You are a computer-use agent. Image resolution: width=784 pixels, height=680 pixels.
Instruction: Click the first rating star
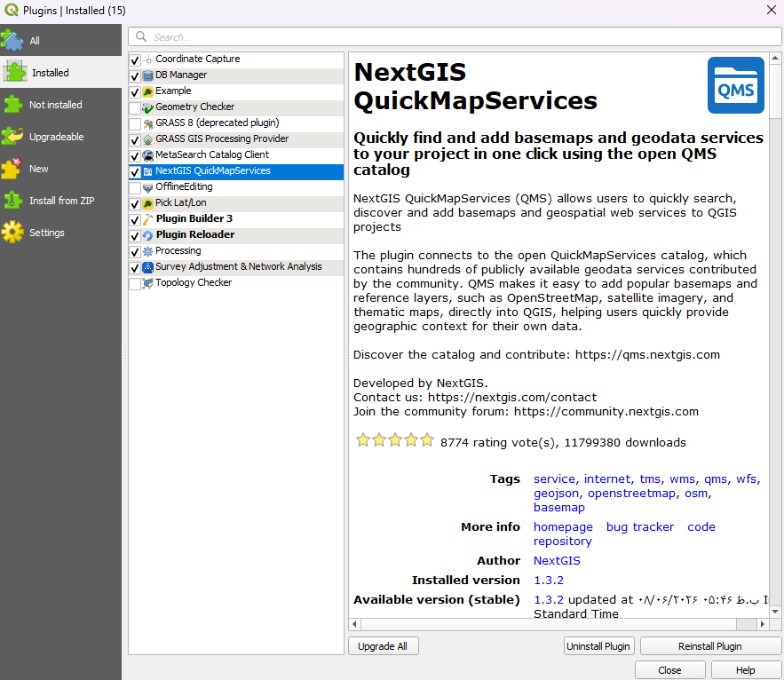click(x=363, y=440)
